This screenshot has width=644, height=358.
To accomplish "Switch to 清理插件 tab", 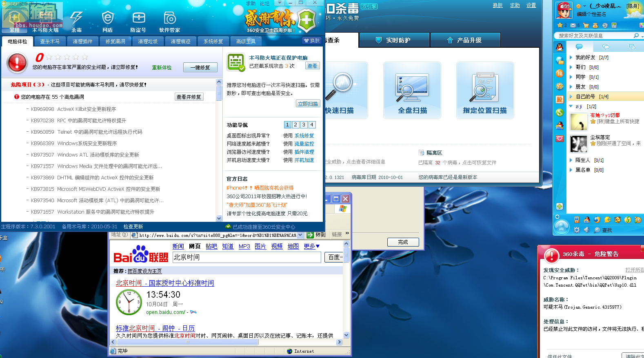I will click(82, 41).
